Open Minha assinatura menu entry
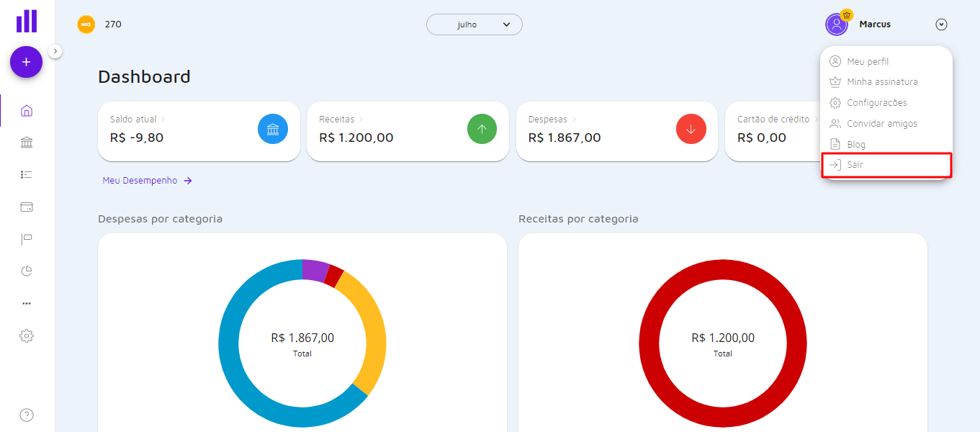 pyautogui.click(x=881, y=82)
